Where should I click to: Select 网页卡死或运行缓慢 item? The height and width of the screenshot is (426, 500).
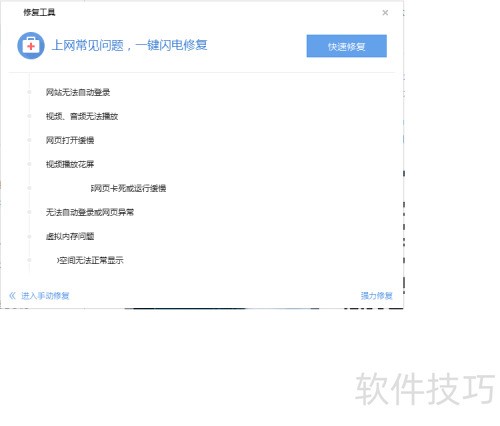[128, 188]
